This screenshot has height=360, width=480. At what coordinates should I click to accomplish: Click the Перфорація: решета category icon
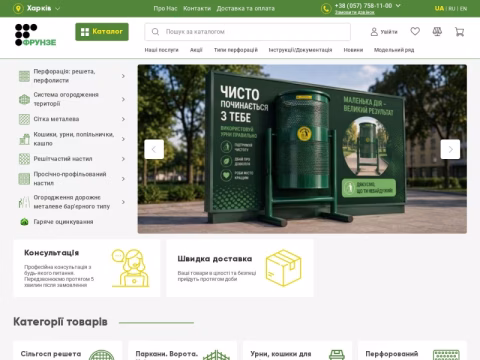point(24,76)
